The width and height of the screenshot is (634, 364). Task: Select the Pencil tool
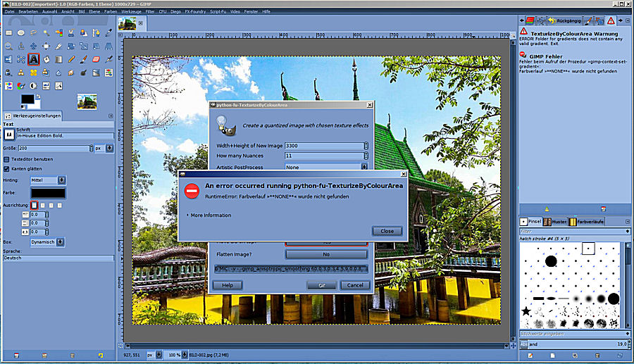71,59
